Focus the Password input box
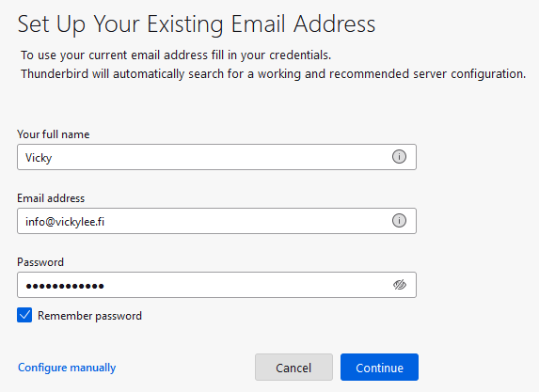Viewport: 539px width, 392px height. click(216, 285)
